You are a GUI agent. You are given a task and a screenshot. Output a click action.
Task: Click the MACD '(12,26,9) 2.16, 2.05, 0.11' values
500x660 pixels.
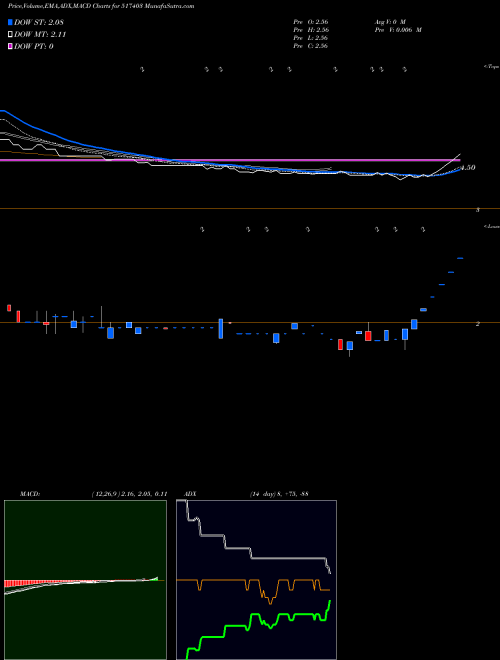pos(130,494)
